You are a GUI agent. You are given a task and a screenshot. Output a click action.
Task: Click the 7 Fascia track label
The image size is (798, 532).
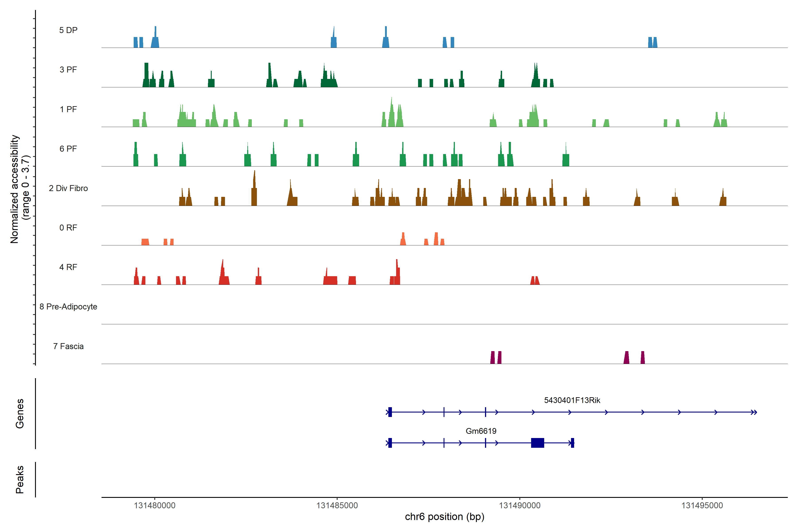[x=68, y=346]
